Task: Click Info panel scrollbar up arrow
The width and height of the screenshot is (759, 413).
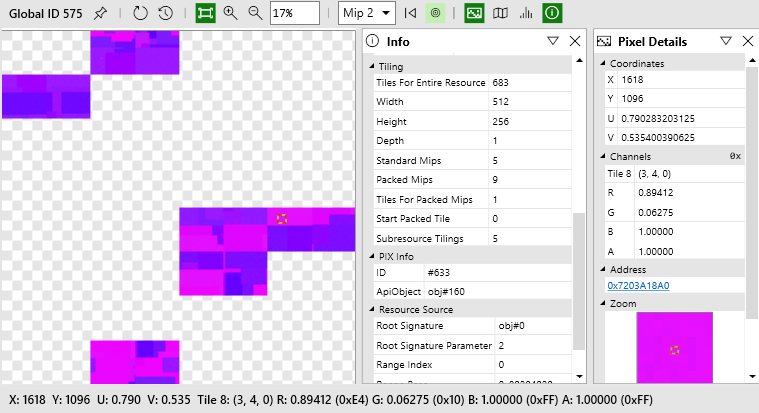Action: (x=579, y=61)
